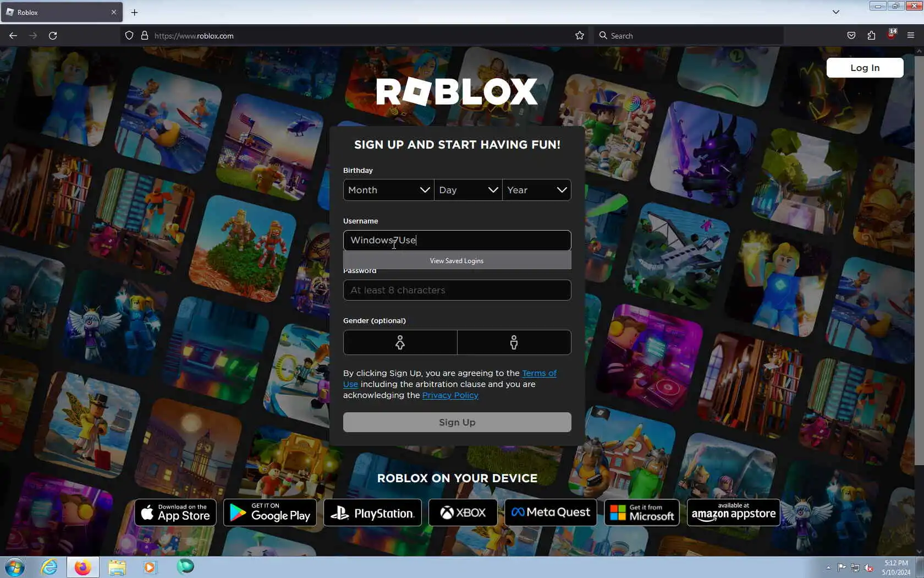List all tabs with the chevron button
924x578 pixels.
click(836, 12)
